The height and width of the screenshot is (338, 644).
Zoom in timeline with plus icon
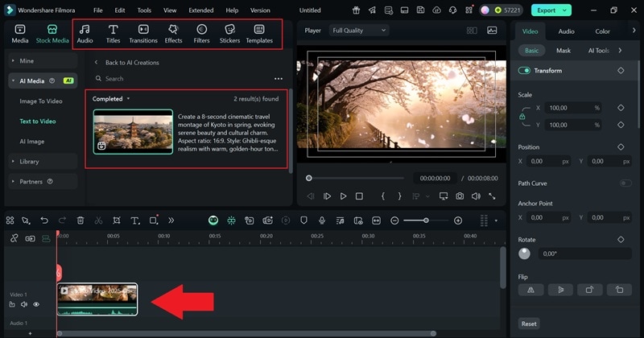click(458, 221)
